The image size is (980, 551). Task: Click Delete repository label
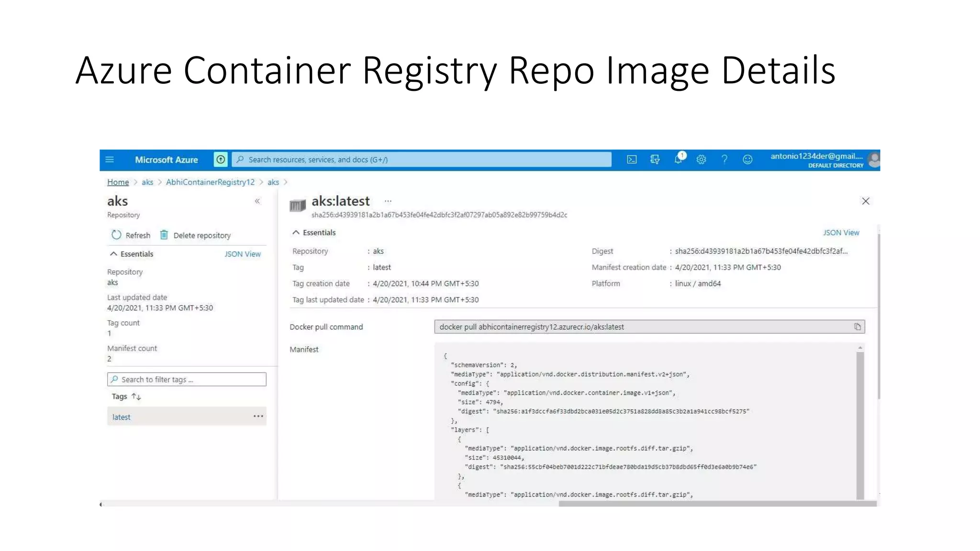click(202, 235)
